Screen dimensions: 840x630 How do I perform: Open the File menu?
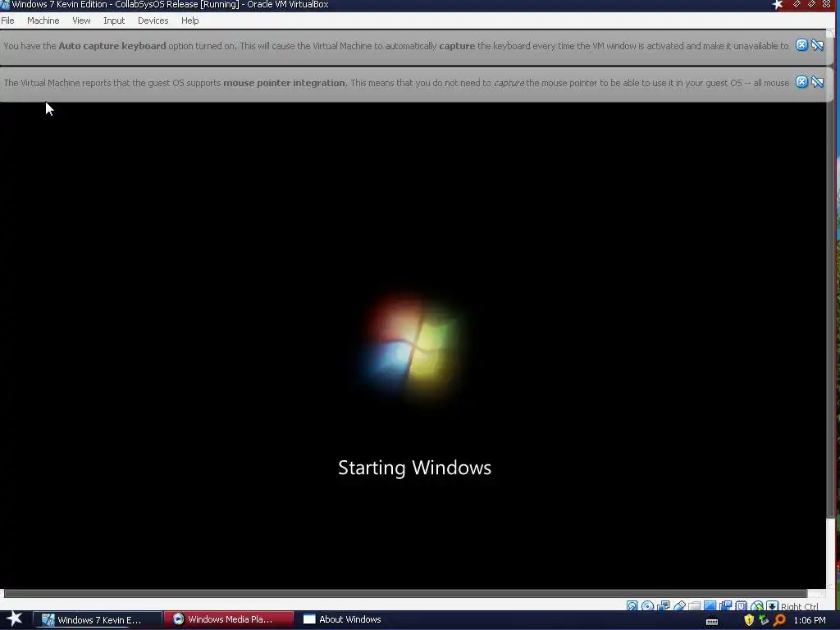coord(7,21)
